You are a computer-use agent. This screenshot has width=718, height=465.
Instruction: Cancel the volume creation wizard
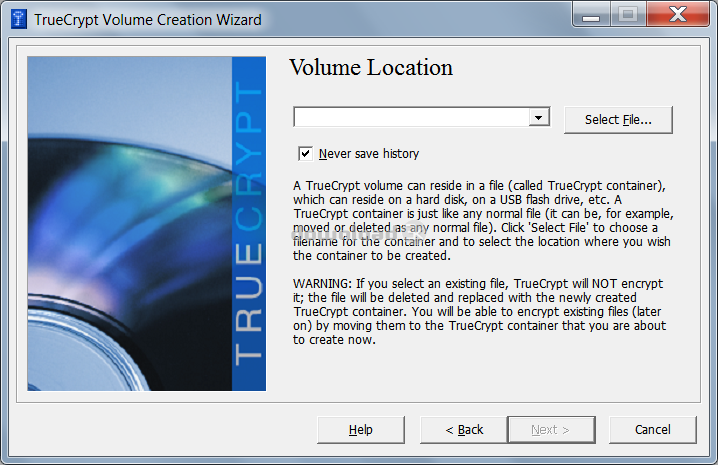click(x=652, y=429)
